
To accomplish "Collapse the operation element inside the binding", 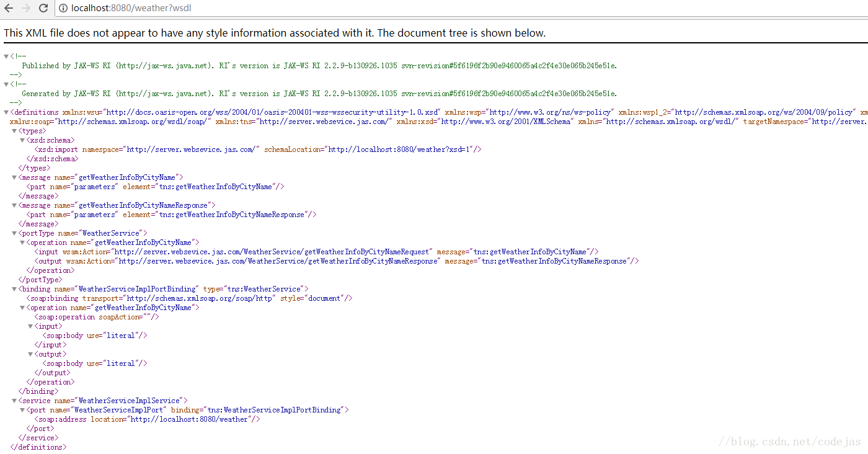I will (x=21, y=308).
